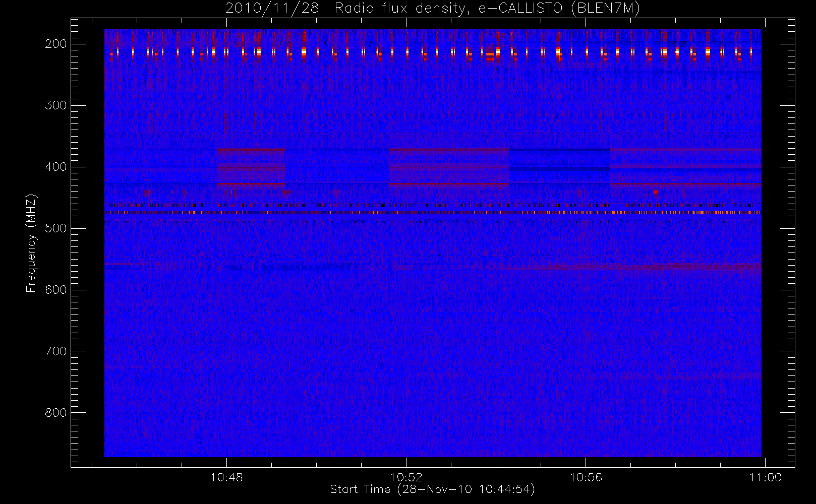The image size is (816, 504).
Task: Click the 800 frequency tick label
Action: click(x=56, y=413)
